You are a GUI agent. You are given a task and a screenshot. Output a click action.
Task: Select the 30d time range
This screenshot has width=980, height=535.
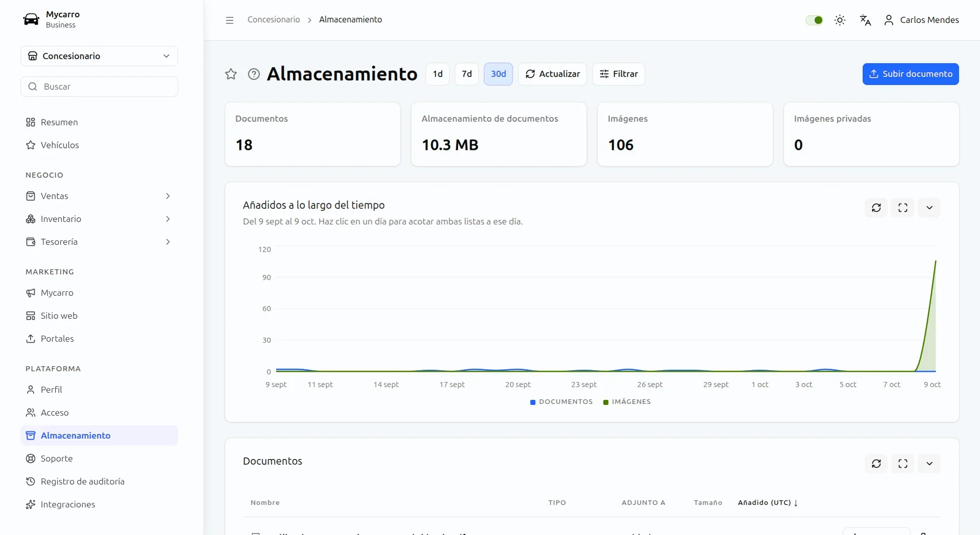498,74
